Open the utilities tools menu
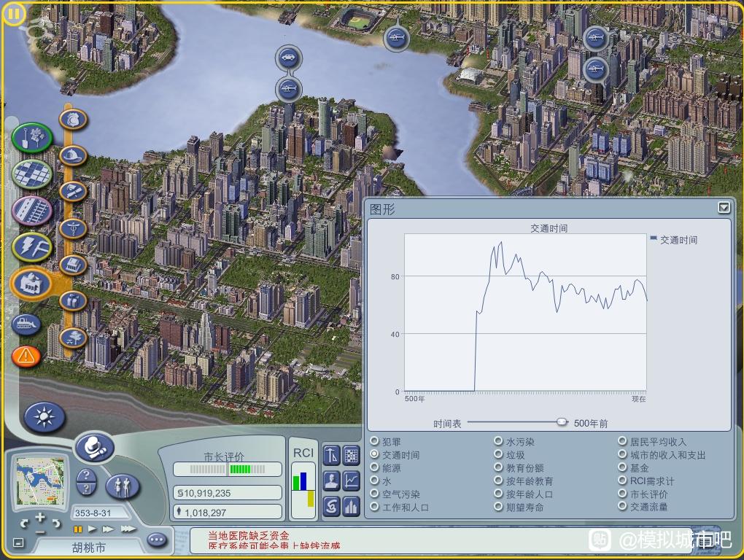Screen dimensions: 744x560 [32, 246]
